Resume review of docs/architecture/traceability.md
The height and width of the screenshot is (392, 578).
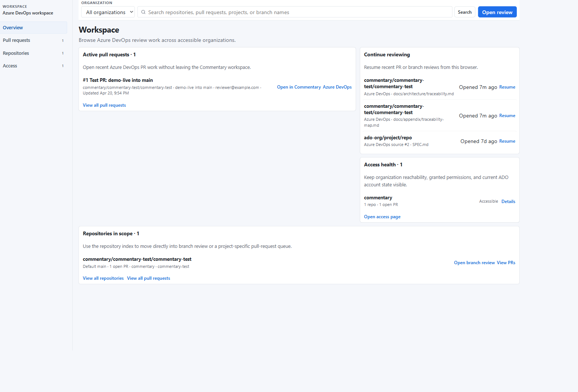click(x=507, y=87)
